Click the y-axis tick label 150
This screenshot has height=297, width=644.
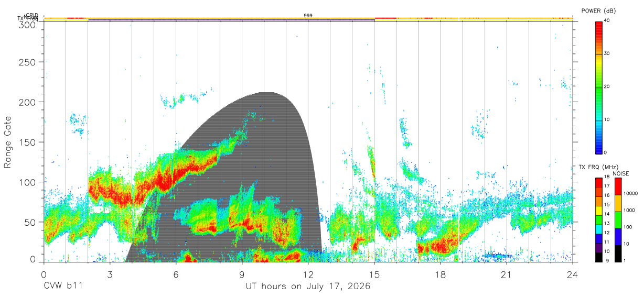[28, 142]
